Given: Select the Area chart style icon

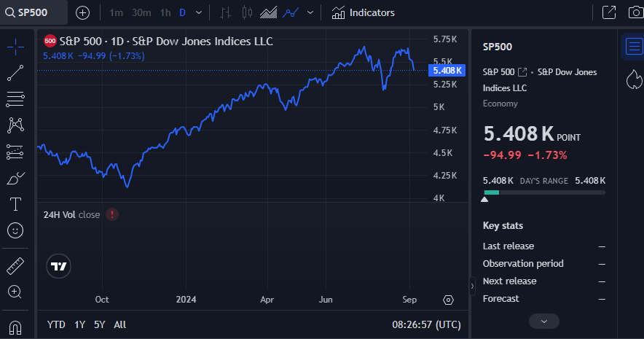Looking at the screenshot, I should click(269, 12).
